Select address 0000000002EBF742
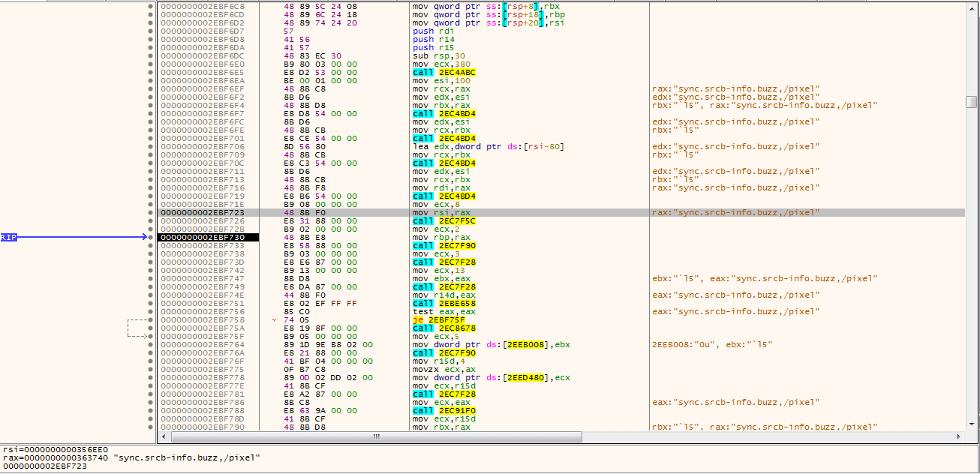Screen dimensions: 980x474 coord(202,270)
